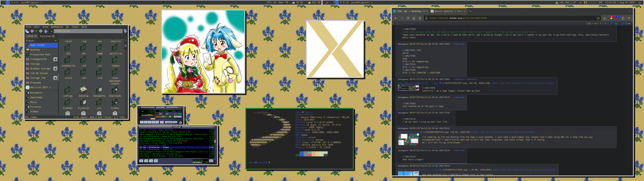Viewport: 644px width, 181px height.
Task: Click the playlist MISC button
Action: coord(156,161)
